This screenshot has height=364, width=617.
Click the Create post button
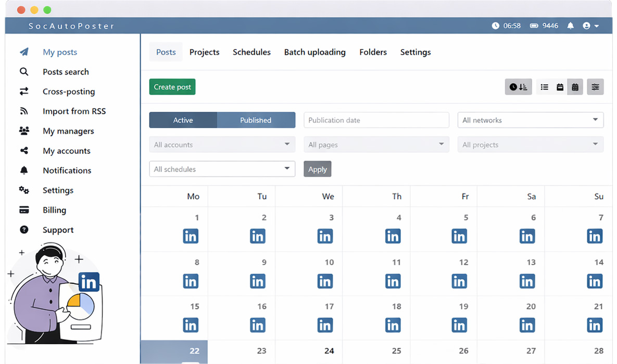172,87
